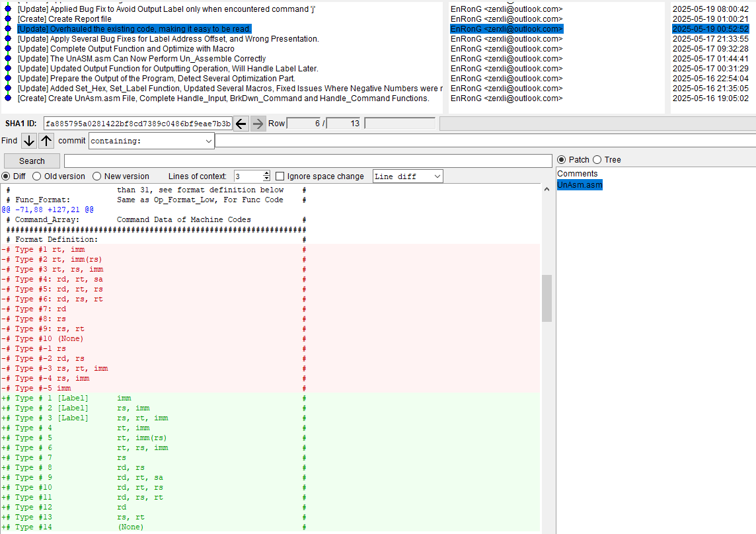Find previous match with the up arrow
The width and height of the screenshot is (756, 534).
[46, 141]
